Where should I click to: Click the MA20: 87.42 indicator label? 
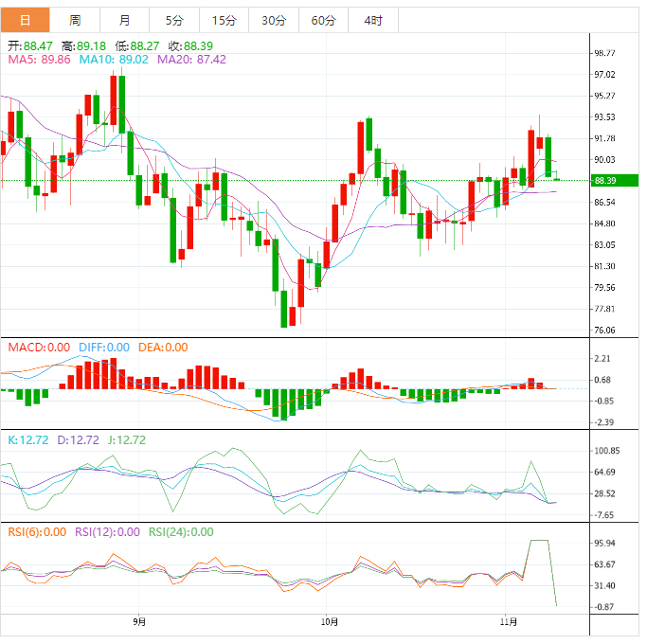coord(191,60)
